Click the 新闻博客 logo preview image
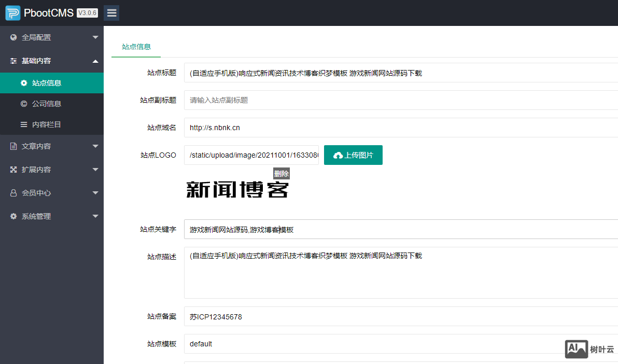The width and height of the screenshot is (618, 364). (x=237, y=190)
